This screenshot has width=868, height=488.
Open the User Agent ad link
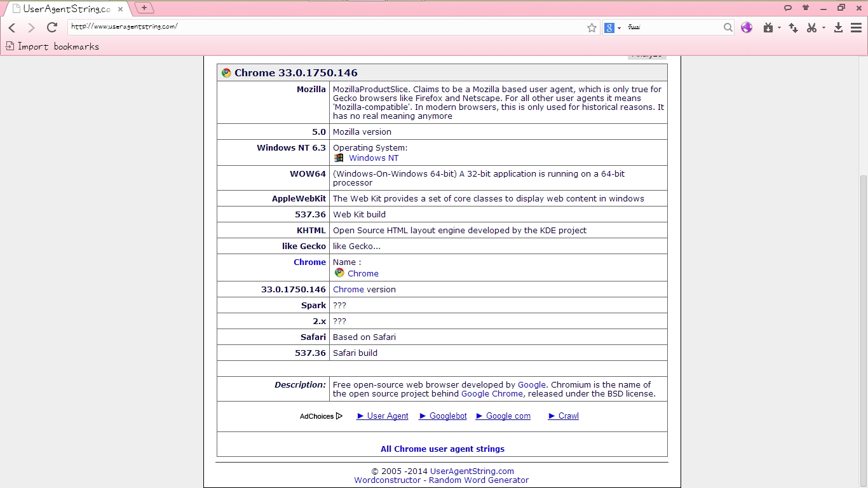coord(383,416)
